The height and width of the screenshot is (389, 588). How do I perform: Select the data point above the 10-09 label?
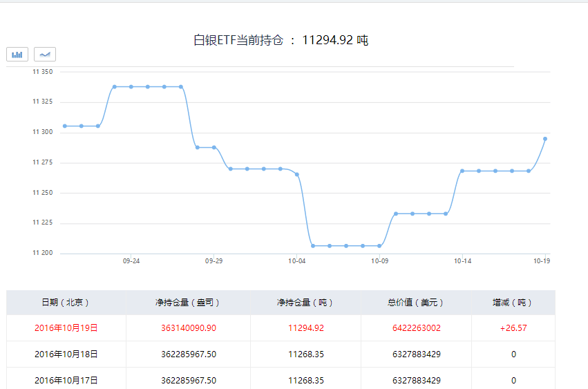coord(379,246)
